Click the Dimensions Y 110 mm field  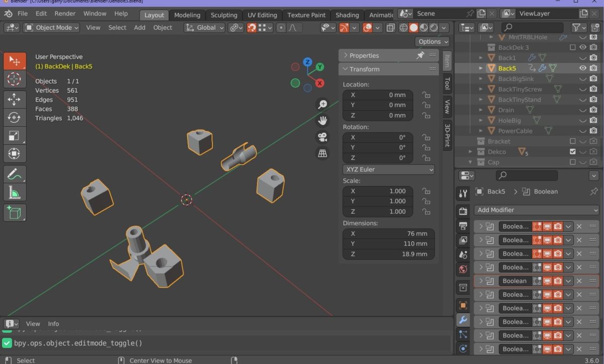(x=389, y=244)
